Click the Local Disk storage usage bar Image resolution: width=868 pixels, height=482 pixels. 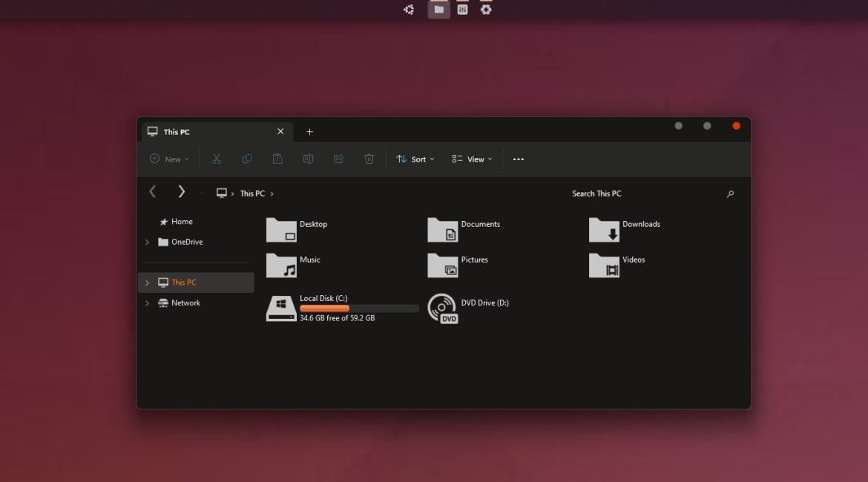coord(359,308)
